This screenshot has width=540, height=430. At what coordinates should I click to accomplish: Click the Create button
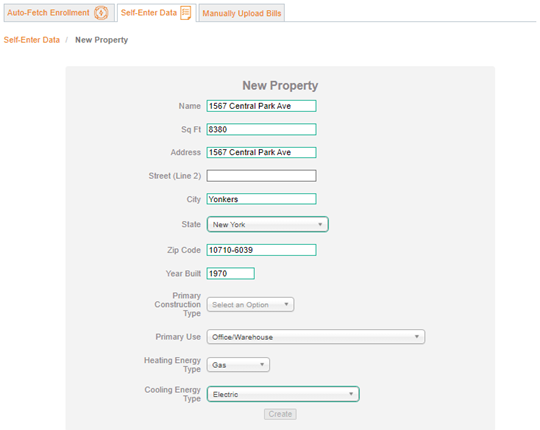pyautogui.click(x=280, y=414)
